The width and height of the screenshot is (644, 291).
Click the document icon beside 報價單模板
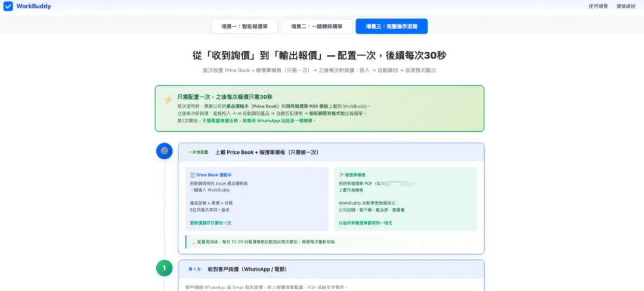pyautogui.click(x=341, y=175)
